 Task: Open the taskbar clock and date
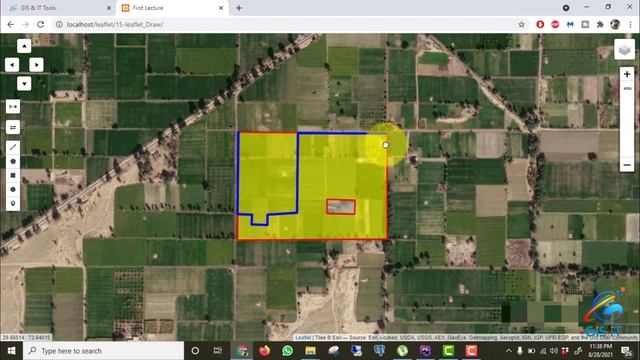tap(600, 351)
